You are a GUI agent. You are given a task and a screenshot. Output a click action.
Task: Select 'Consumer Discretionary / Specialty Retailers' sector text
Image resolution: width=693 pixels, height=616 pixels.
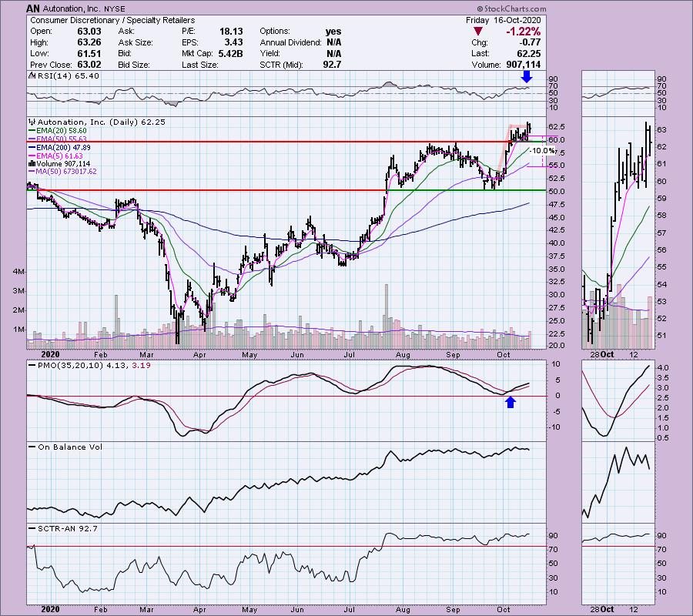(x=112, y=20)
